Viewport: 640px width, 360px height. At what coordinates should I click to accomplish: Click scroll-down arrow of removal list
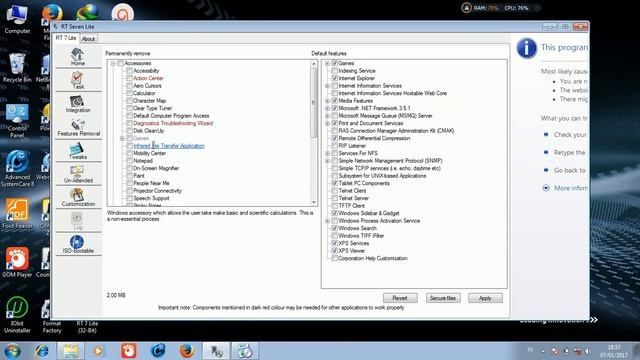[314, 202]
